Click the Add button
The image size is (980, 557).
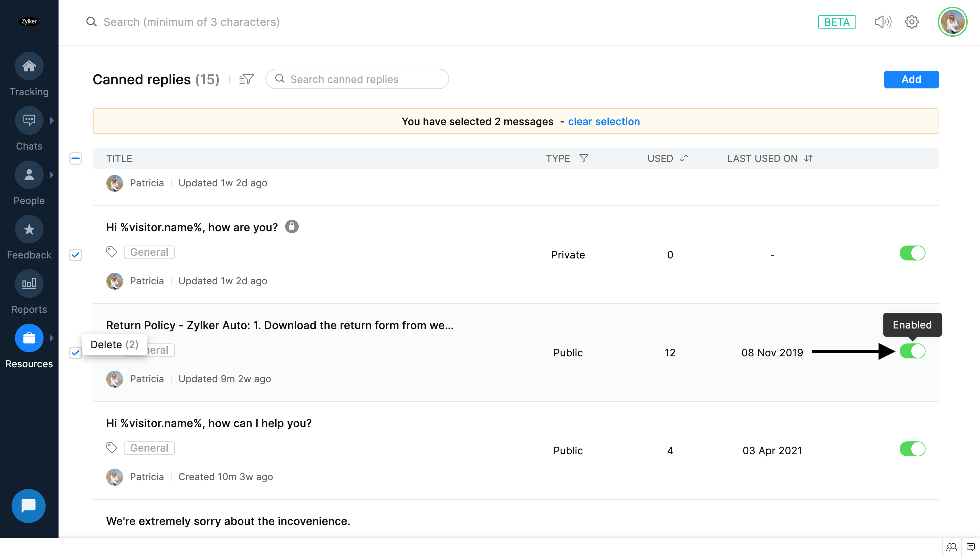[911, 80]
